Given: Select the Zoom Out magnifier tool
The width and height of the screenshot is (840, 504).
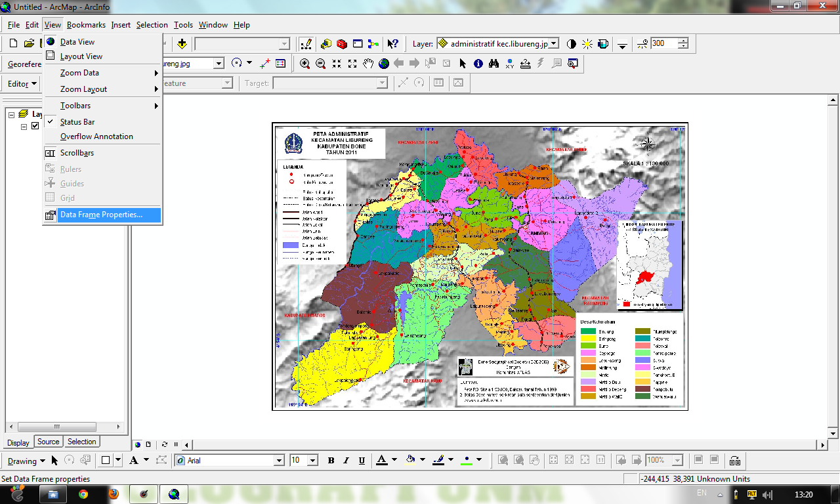Looking at the screenshot, I should point(321,64).
